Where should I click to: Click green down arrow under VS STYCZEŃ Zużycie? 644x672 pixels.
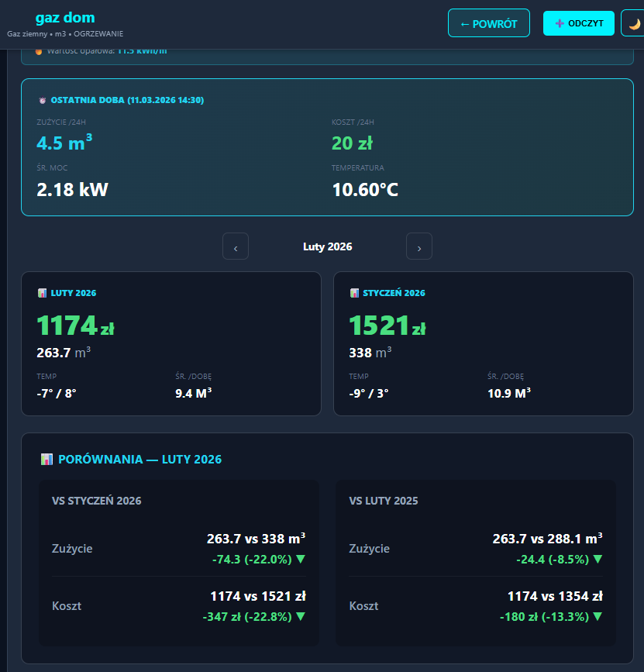pos(301,559)
